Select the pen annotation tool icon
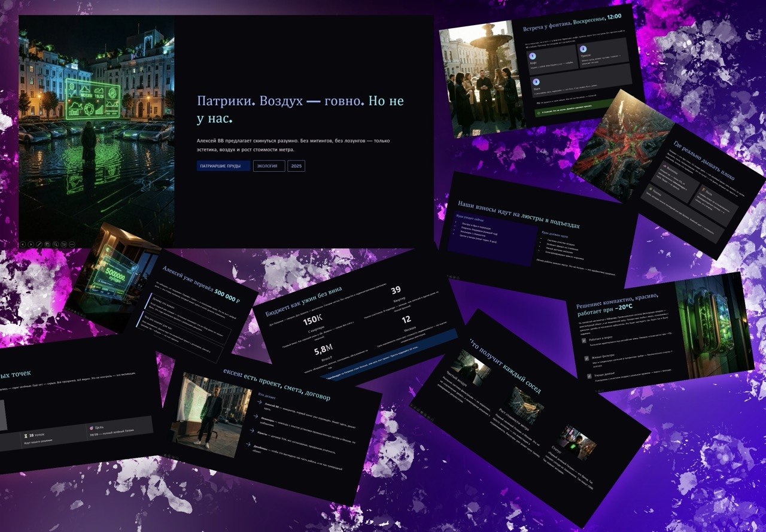 point(39,244)
